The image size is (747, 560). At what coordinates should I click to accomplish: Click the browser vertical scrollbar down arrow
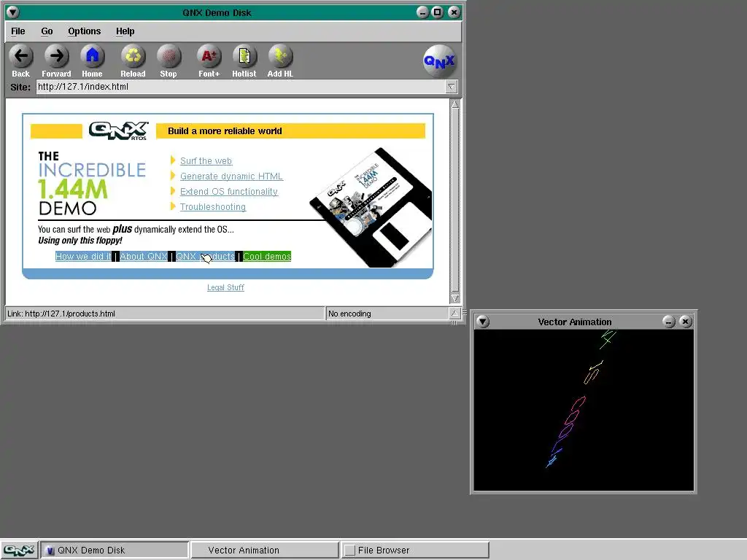[455, 298]
